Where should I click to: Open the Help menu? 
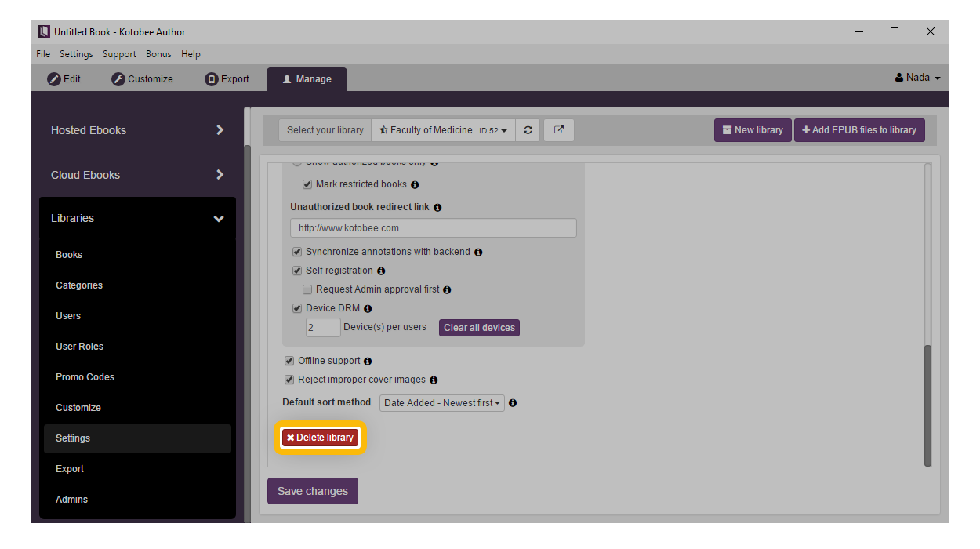coord(191,54)
